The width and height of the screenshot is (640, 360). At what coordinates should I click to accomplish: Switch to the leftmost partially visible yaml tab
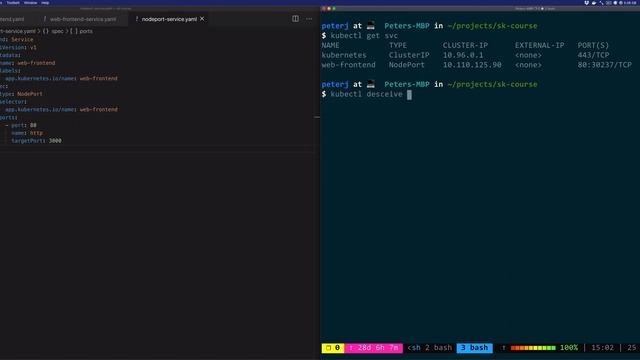pyautogui.click(x=12, y=19)
